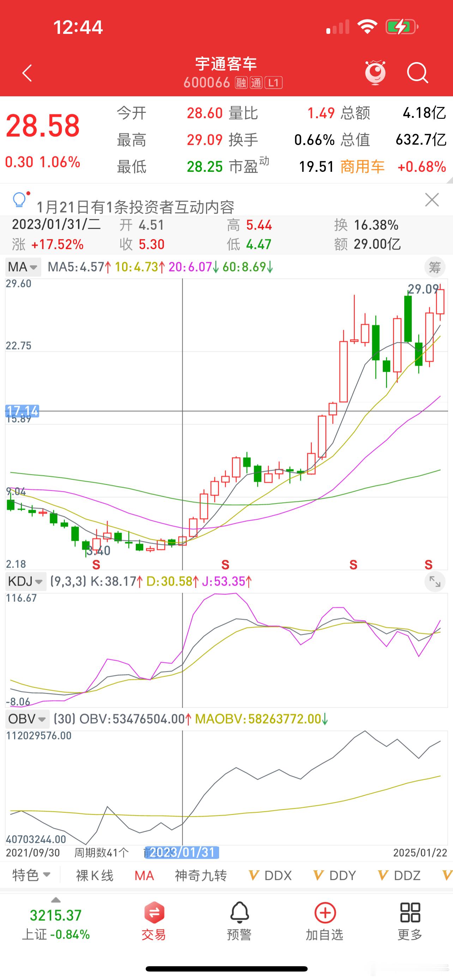The image size is (453, 980).
Task: Tap the 29.09 high price label
Action: (423, 289)
